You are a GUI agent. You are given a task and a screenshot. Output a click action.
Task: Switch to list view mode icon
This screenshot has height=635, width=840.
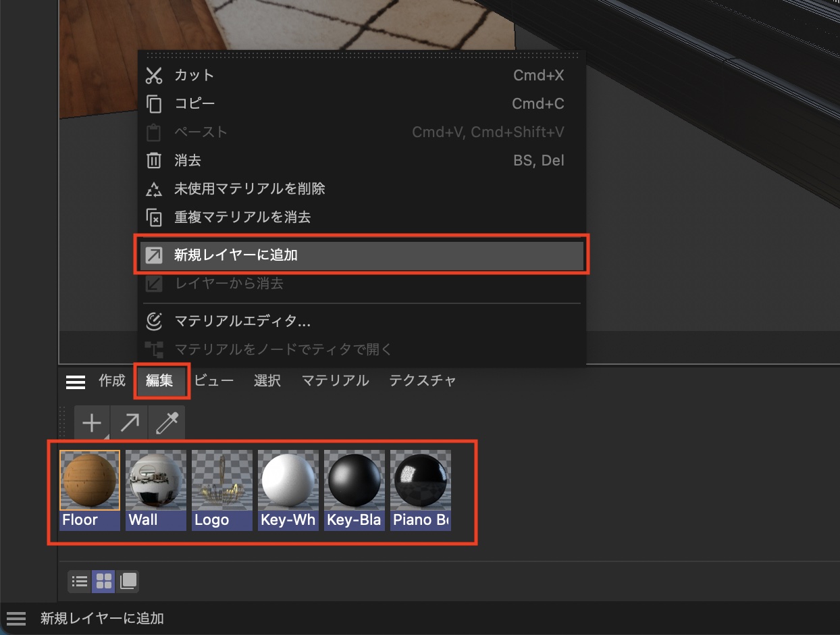click(80, 581)
